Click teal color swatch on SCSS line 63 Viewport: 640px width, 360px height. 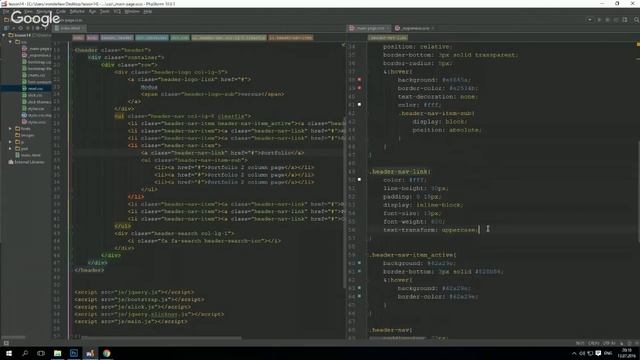360,288
